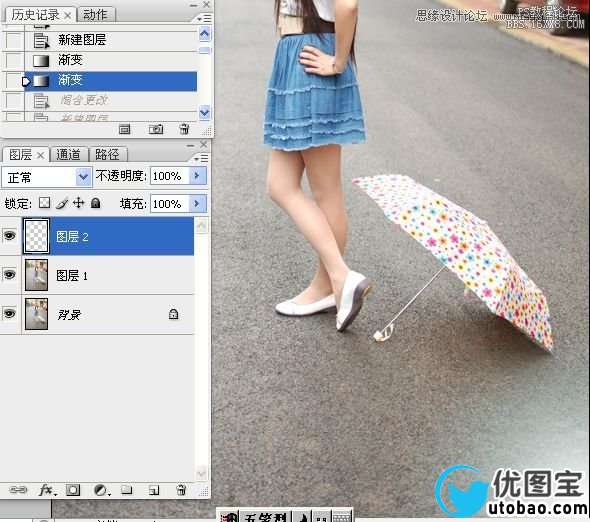Click the up arrow of History scrollbar
The width and height of the screenshot is (590, 522).
(x=204, y=34)
